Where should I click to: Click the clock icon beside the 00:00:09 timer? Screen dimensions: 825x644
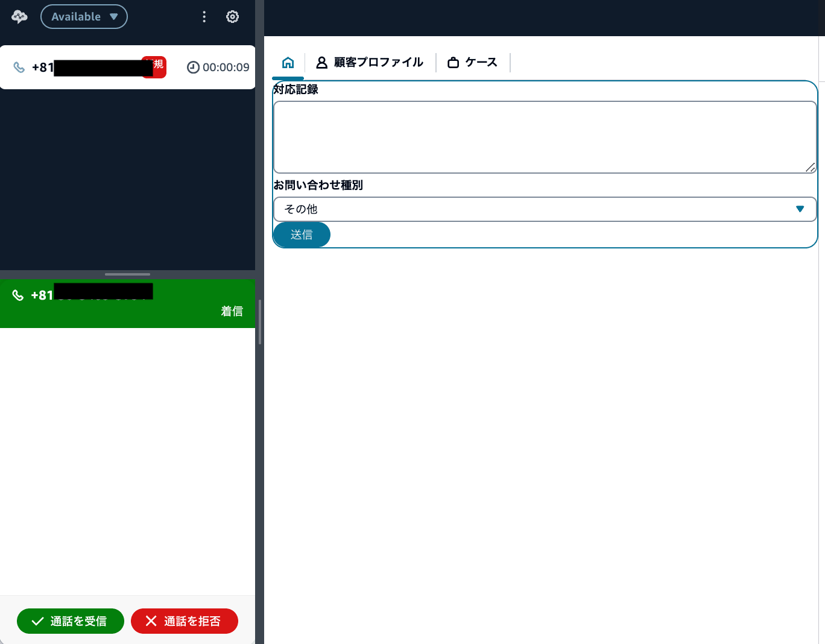pyautogui.click(x=193, y=68)
